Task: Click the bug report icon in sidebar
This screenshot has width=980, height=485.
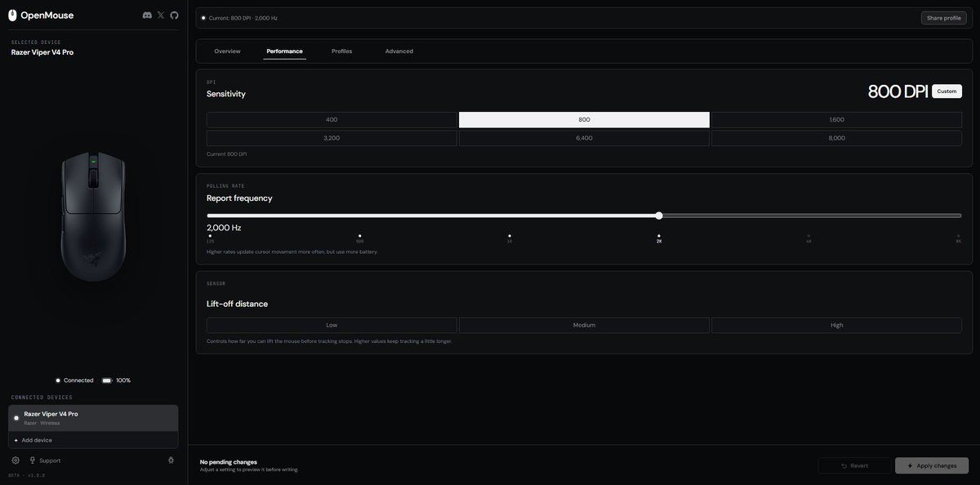Action: pyautogui.click(x=171, y=461)
